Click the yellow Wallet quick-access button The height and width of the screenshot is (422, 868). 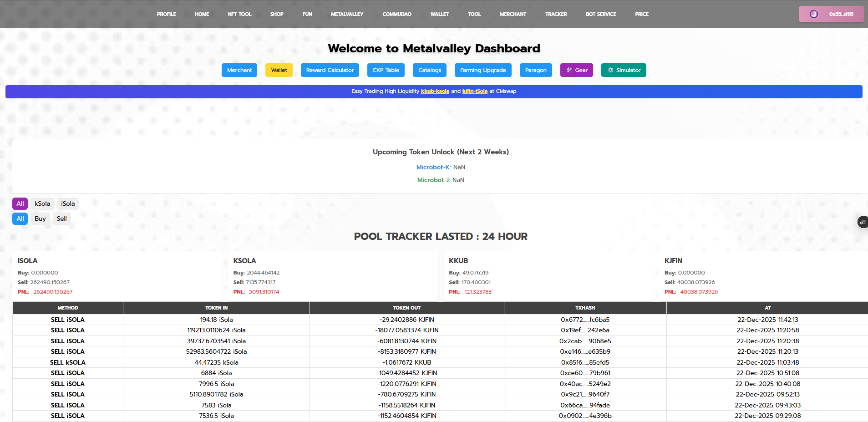click(279, 70)
